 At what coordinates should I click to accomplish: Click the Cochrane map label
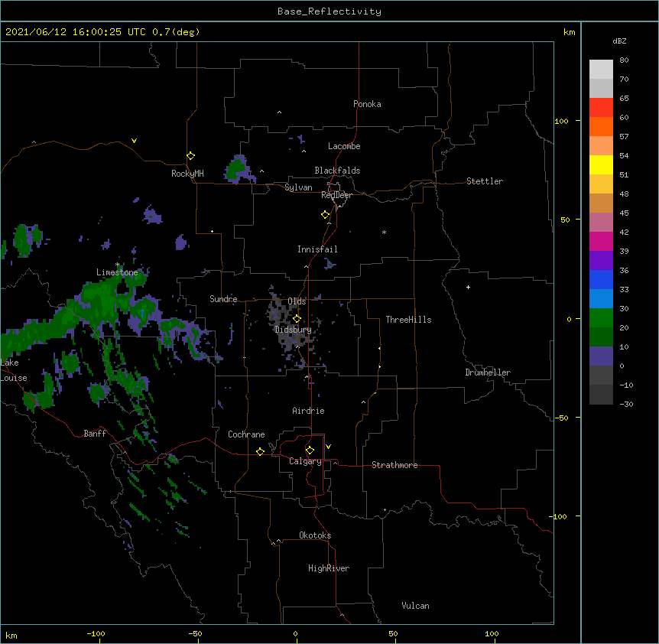click(246, 434)
